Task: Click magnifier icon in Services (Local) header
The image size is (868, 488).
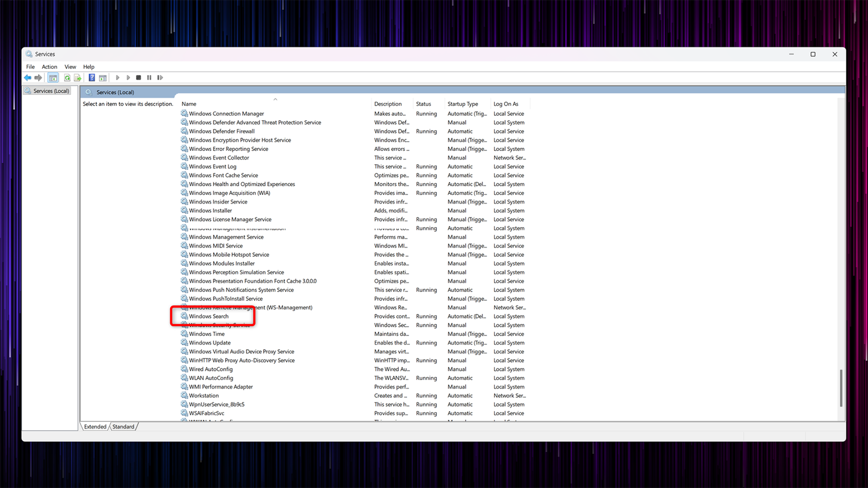Action: pos(89,92)
